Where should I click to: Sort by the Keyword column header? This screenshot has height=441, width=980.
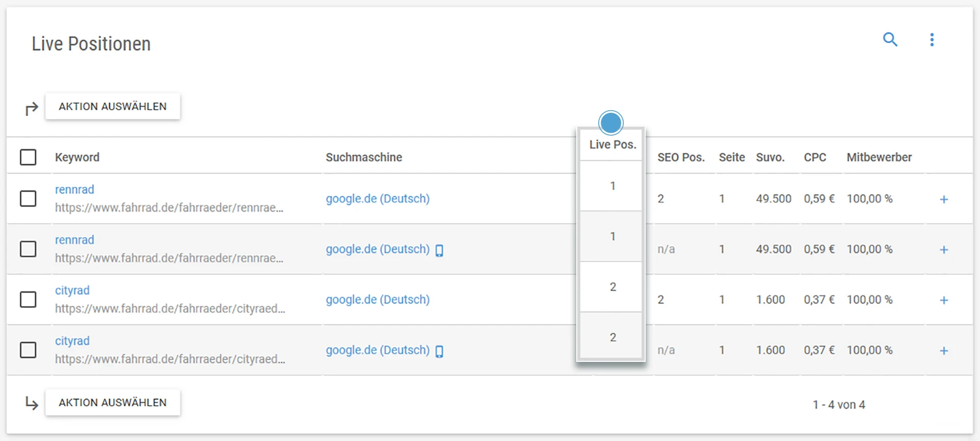(x=77, y=157)
